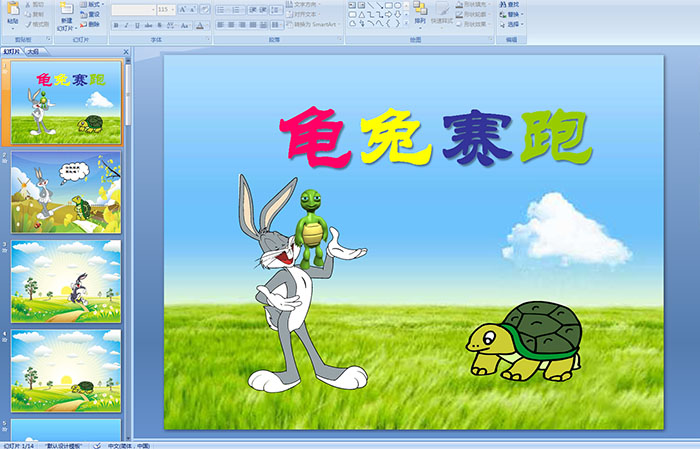
Task: Open Shape Effects (形状效果) menu
Action: pyautogui.click(x=473, y=24)
